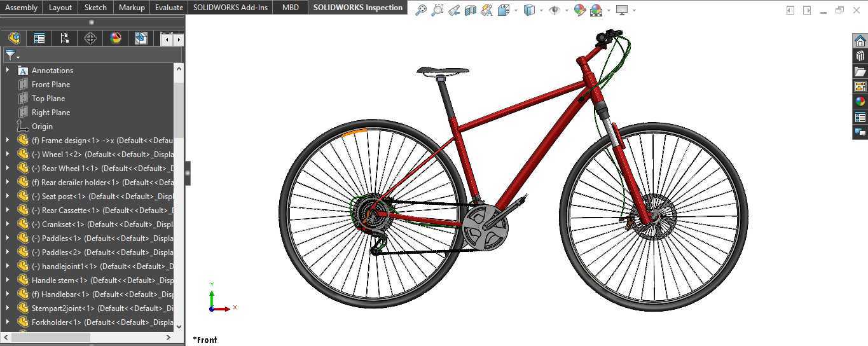Open View Orientation dropdown arrow
This screenshot has width=868, height=346.
(516, 10)
